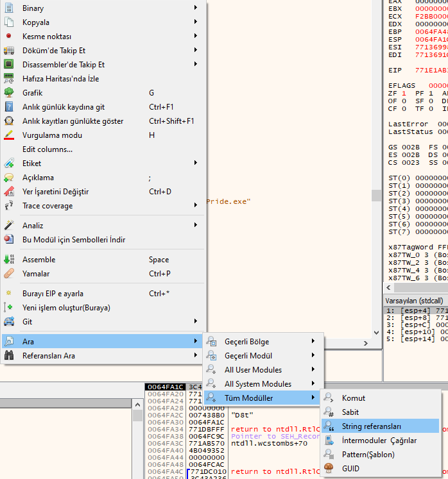448x479 pixels.
Task: Click the "D8t" stack comment
Action: point(242,415)
